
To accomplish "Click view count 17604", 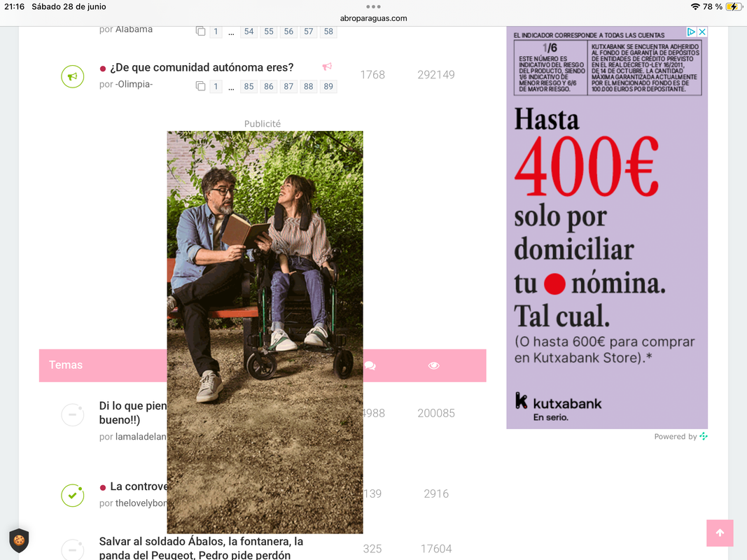I will click(x=436, y=549).
